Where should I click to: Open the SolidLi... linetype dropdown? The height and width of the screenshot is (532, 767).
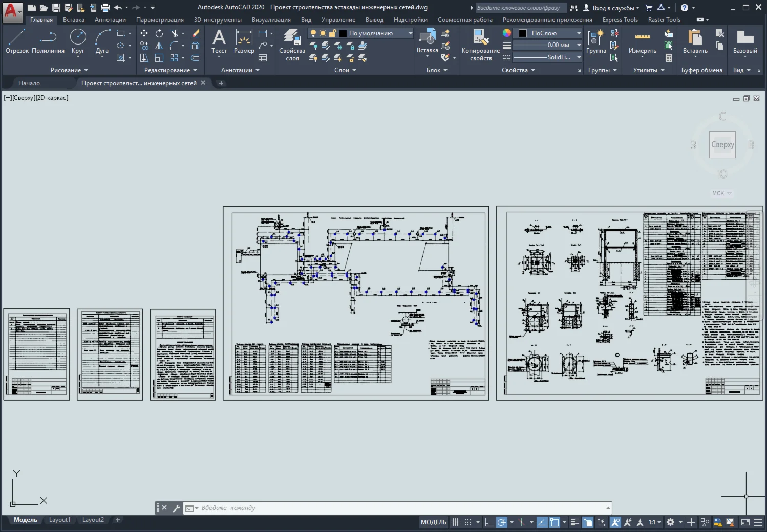(548, 57)
